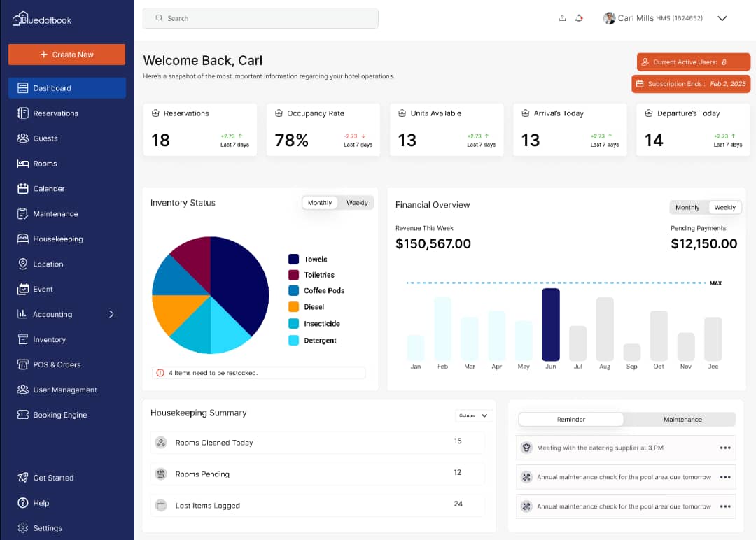Screen dimensions: 756x540
Task: Click the Arrival's Today stat card
Action: [x=570, y=129]
